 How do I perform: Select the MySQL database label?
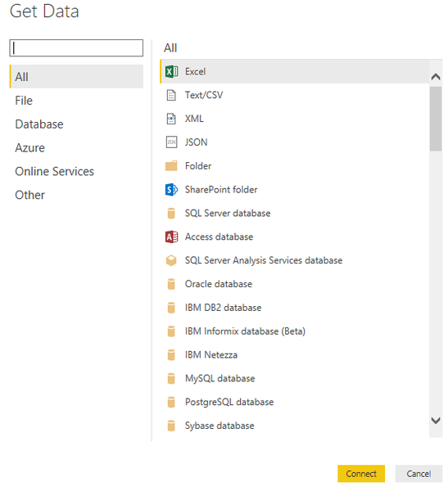[x=220, y=379]
